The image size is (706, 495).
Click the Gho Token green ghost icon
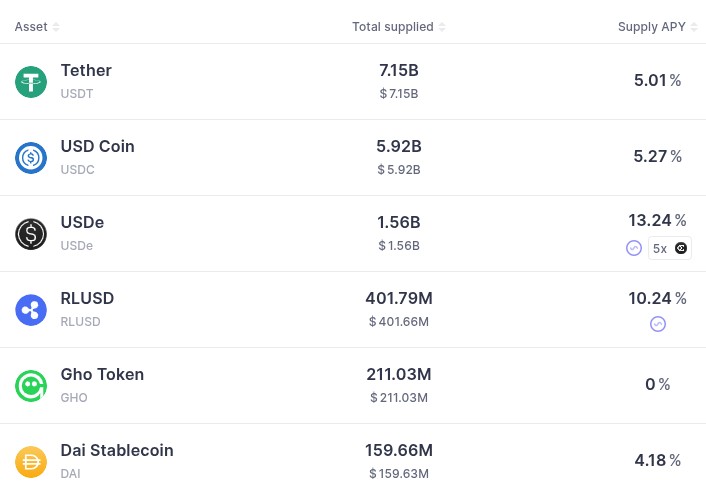(x=31, y=386)
